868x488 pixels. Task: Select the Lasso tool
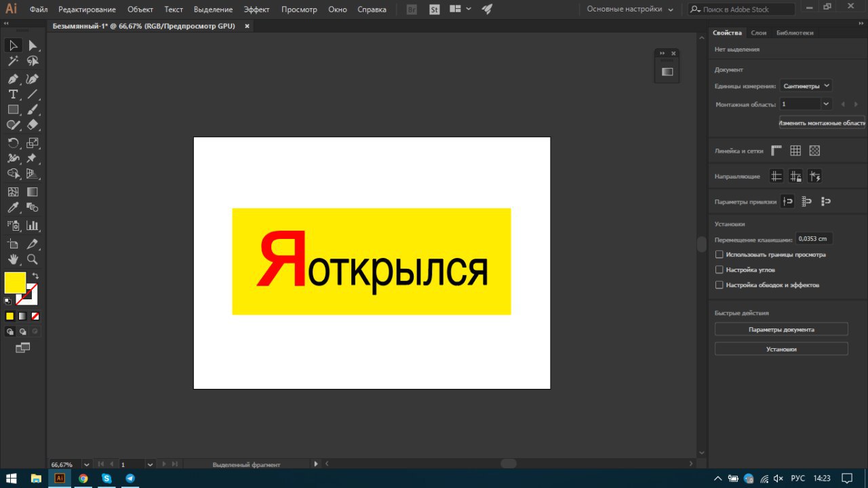[x=32, y=62]
